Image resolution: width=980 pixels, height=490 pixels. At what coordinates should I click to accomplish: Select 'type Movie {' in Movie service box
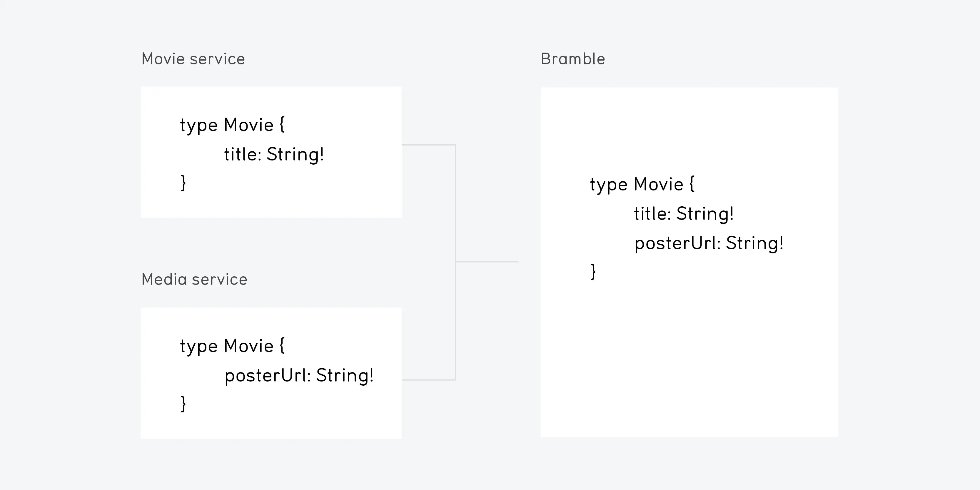point(232,125)
